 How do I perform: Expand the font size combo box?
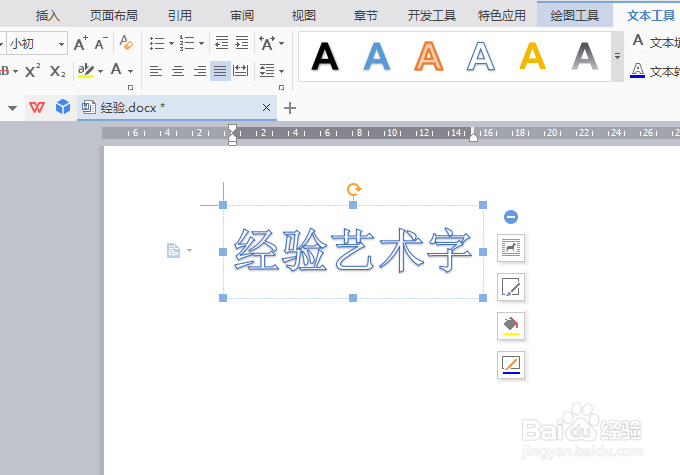coord(61,44)
